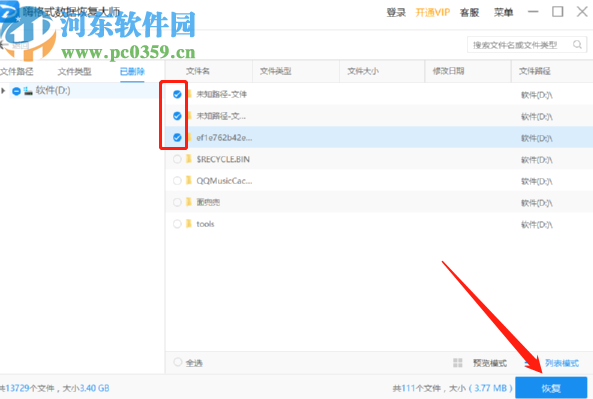The width and height of the screenshot is (593, 399).
Task: Select the ef1e762b42e... folder name
Action: tap(224, 138)
